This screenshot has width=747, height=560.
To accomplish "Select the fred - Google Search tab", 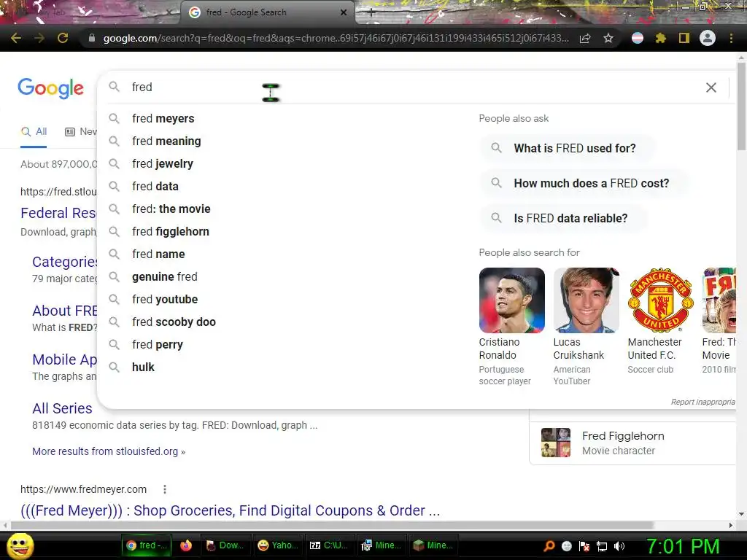I will pos(267,12).
